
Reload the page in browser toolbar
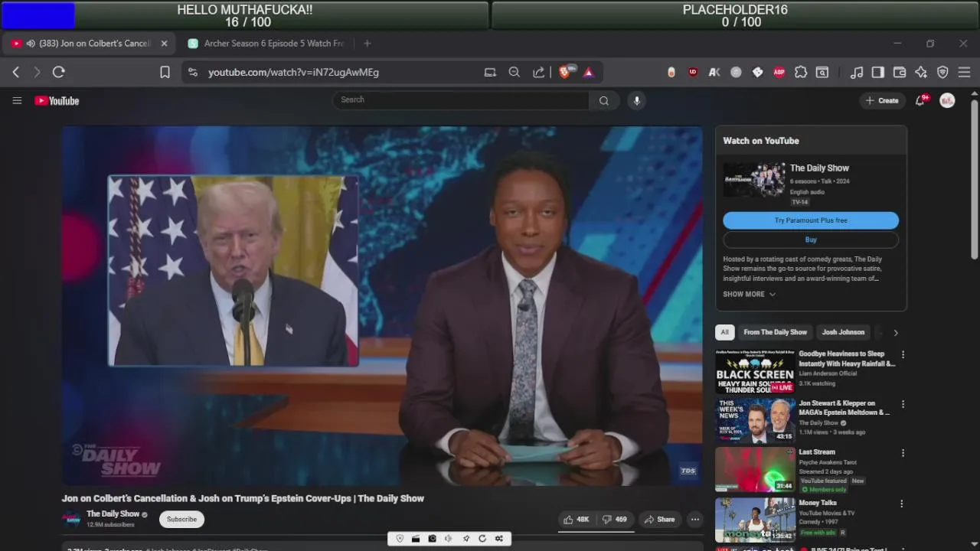pyautogui.click(x=58, y=72)
